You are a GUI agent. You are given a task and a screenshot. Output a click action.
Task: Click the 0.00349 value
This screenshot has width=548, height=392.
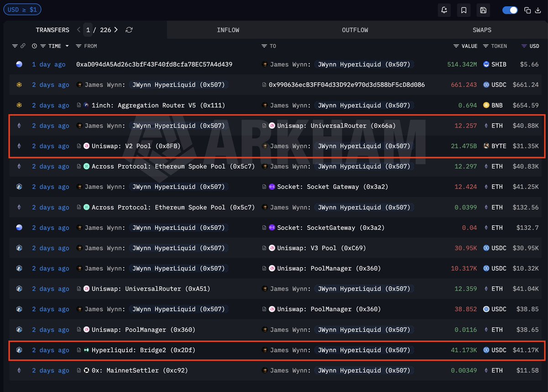(464, 371)
